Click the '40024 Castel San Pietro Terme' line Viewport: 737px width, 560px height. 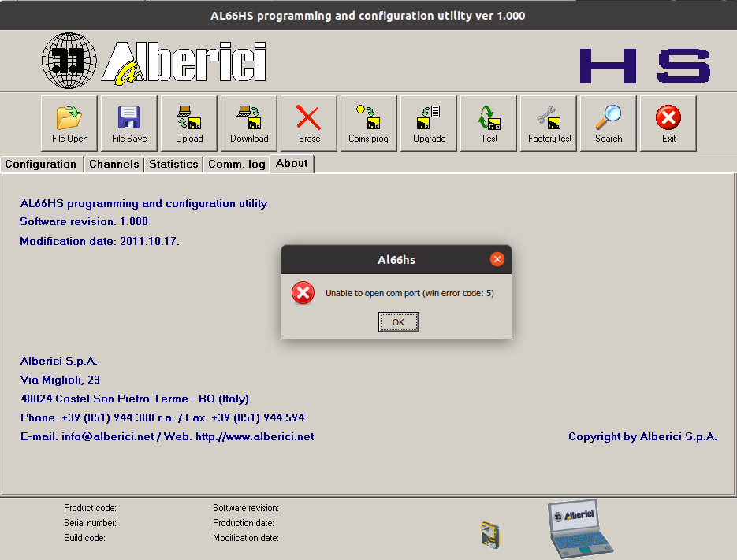135,399
